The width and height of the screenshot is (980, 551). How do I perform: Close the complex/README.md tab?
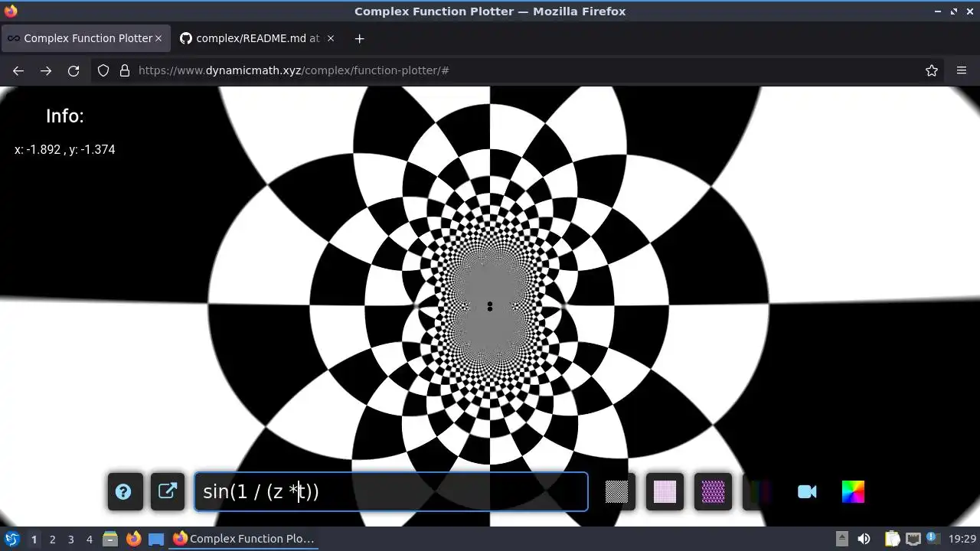tap(331, 38)
